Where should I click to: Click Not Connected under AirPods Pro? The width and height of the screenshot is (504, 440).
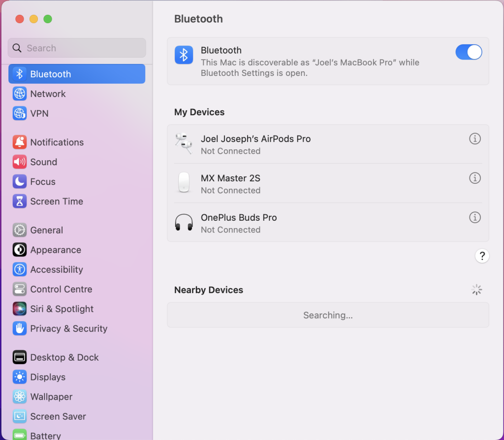tap(230, 151)
